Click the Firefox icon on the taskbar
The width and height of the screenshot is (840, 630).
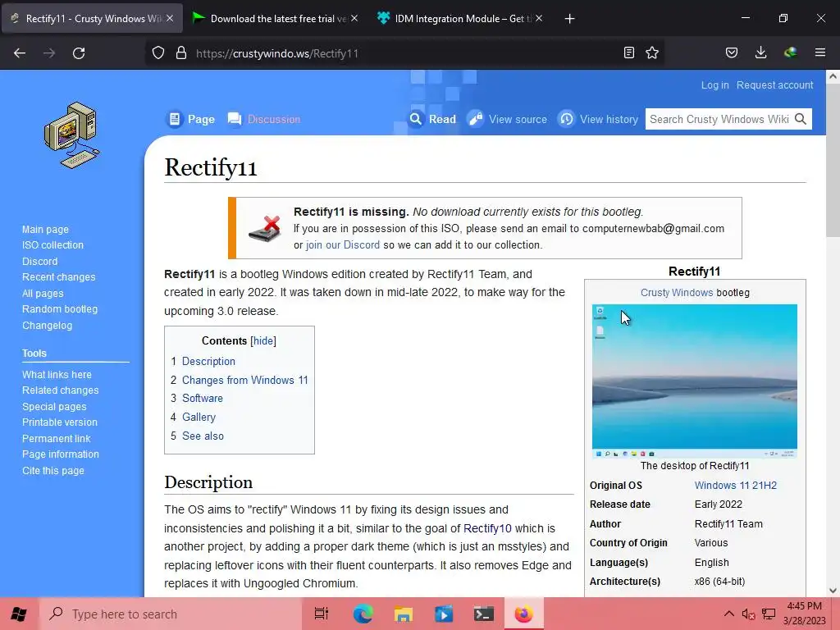(524, 614)
